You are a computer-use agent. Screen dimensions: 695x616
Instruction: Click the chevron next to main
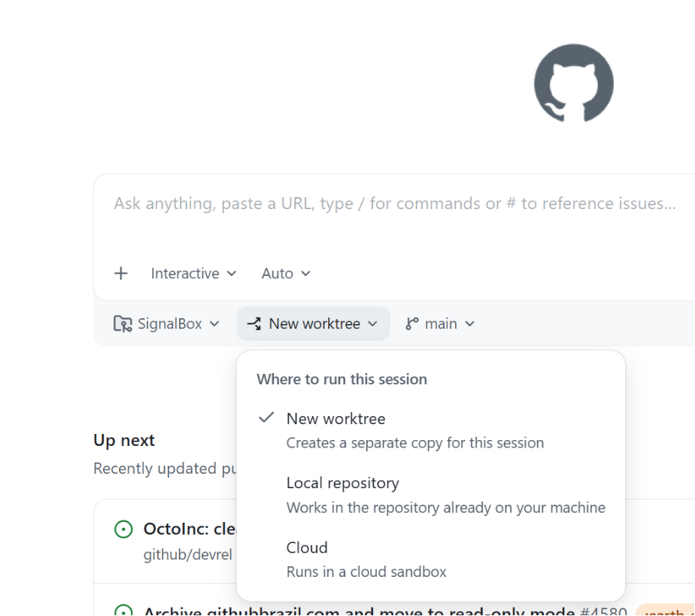[470, 324]
